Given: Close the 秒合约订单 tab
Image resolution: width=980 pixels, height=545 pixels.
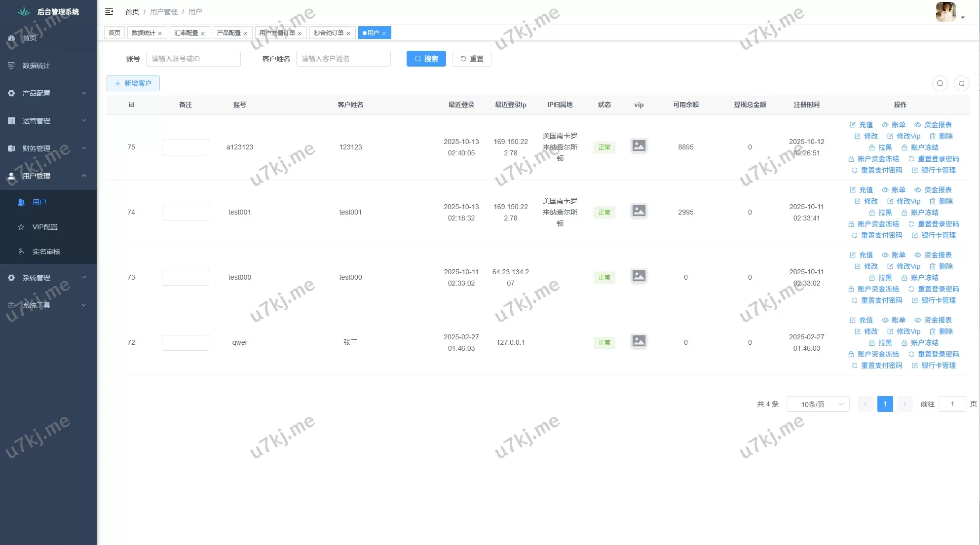Looking at the screenshot, I should [x=348, y=34].
